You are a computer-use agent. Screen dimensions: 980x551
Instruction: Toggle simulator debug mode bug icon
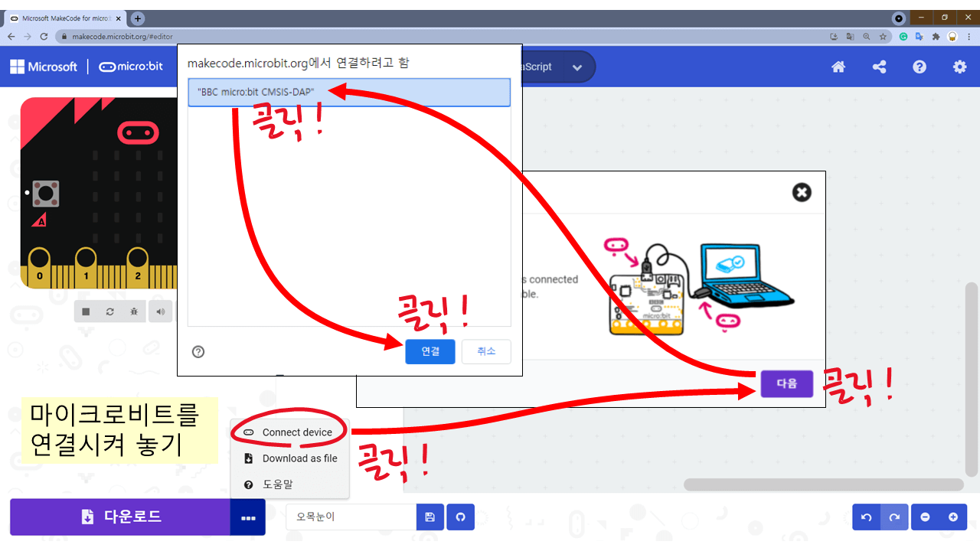coord(134,311)
